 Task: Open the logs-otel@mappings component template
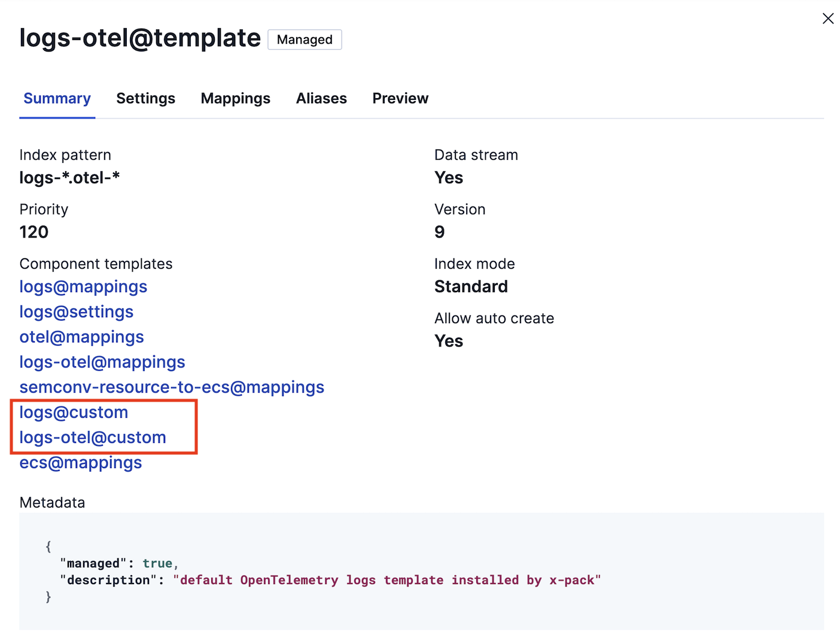[x=102, y=362]
